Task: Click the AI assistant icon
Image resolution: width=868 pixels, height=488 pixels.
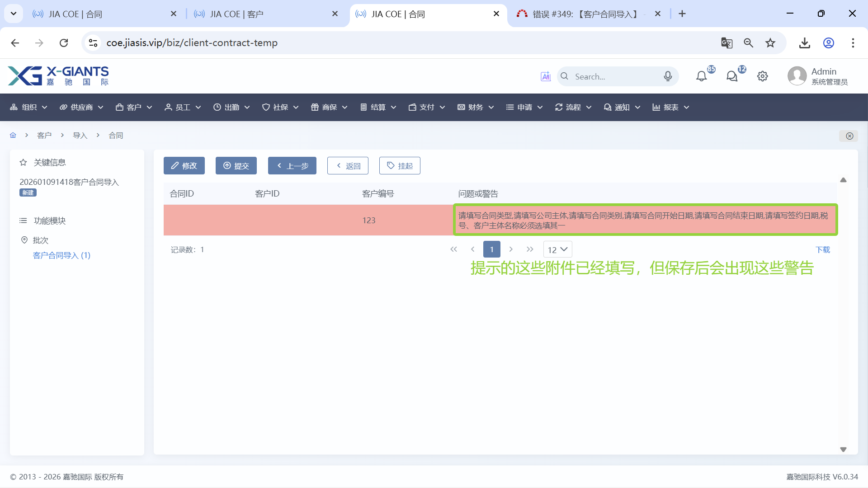Action: coord(546,76)
